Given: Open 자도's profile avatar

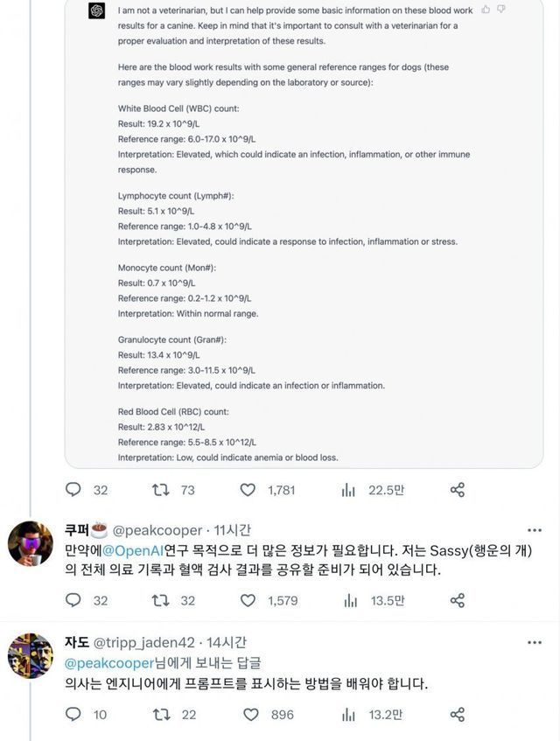Looking at the screenshot, I should pos(30,658).
